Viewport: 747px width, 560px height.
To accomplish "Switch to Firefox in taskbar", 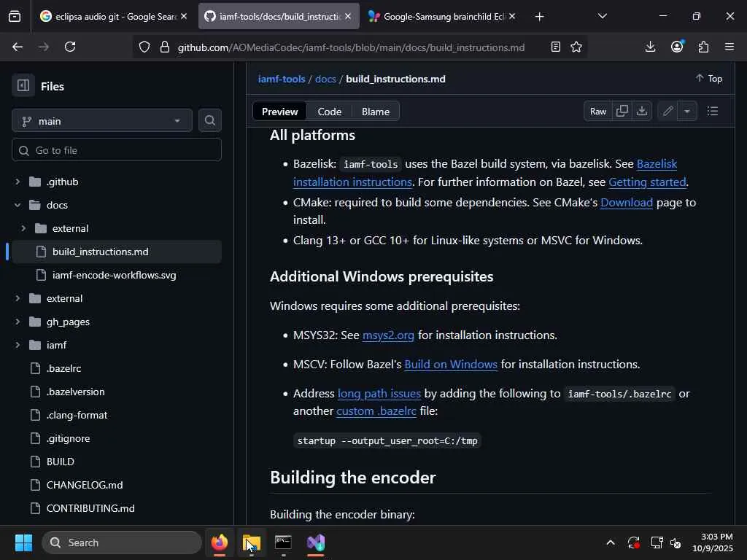I will click(220, 542).
